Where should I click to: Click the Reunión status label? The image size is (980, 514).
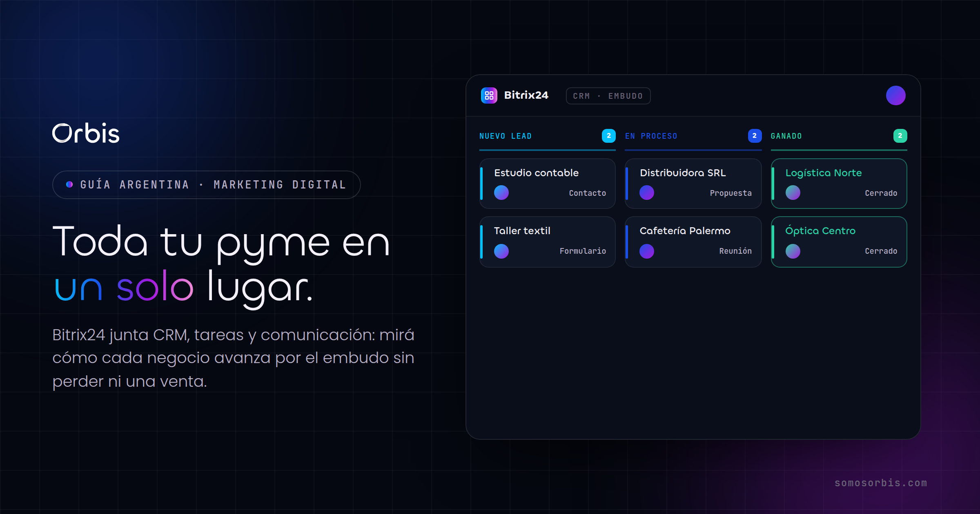pyautogui.click(x=735, y=251)
